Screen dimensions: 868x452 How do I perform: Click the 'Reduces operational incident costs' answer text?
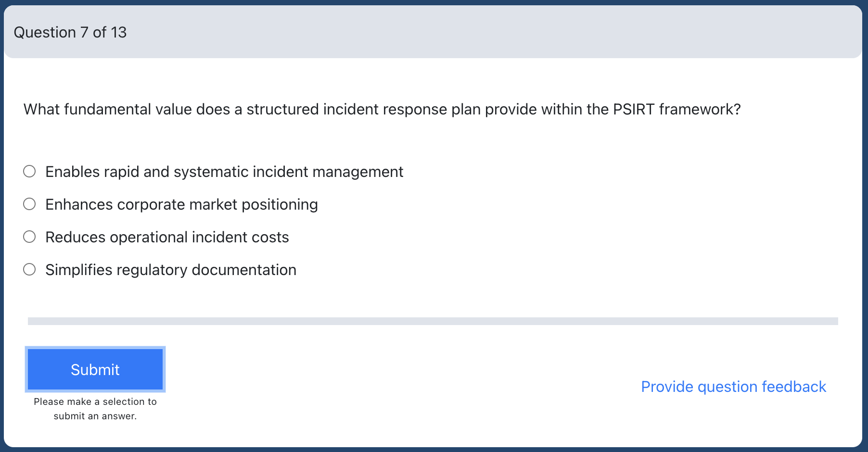tap(167, 237)
